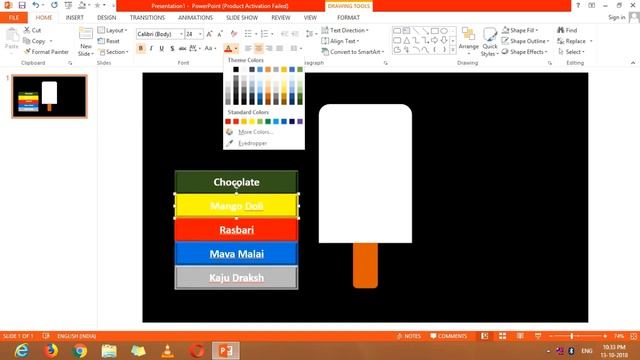Screen dimensions: 640x360
Task: Click the New Slide button
Action: (86, 42)
